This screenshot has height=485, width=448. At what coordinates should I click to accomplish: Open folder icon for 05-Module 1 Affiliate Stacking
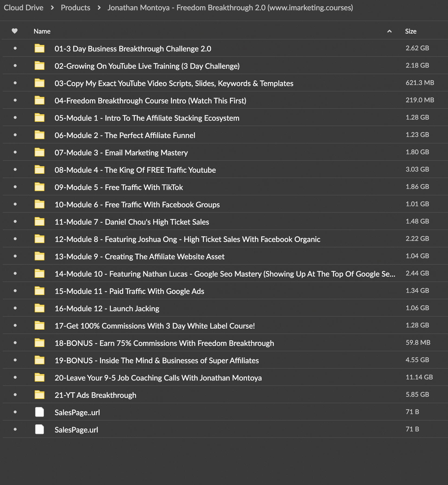coord(40,118)
